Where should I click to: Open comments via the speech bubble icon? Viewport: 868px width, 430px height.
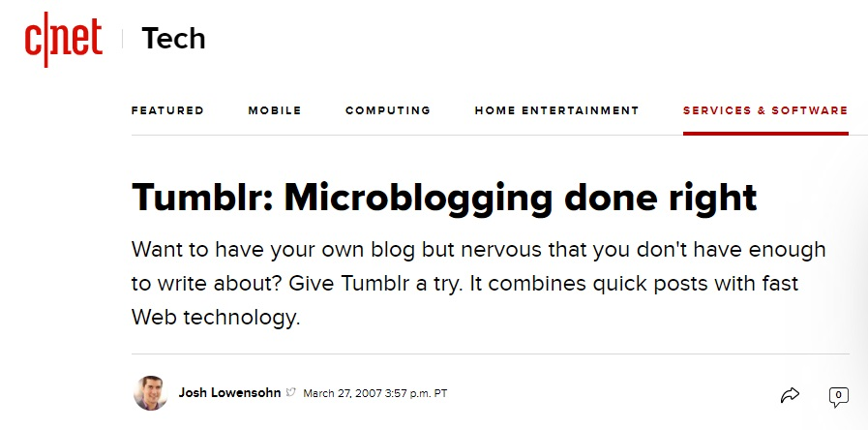[x=839, y=397]
